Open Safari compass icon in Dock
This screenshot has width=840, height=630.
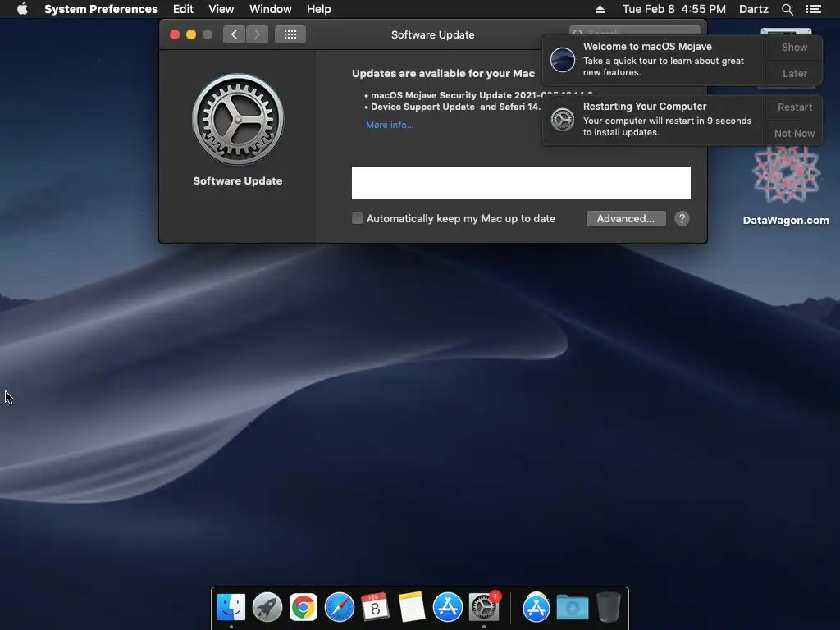pyautogui.click(x=340, y=607)
